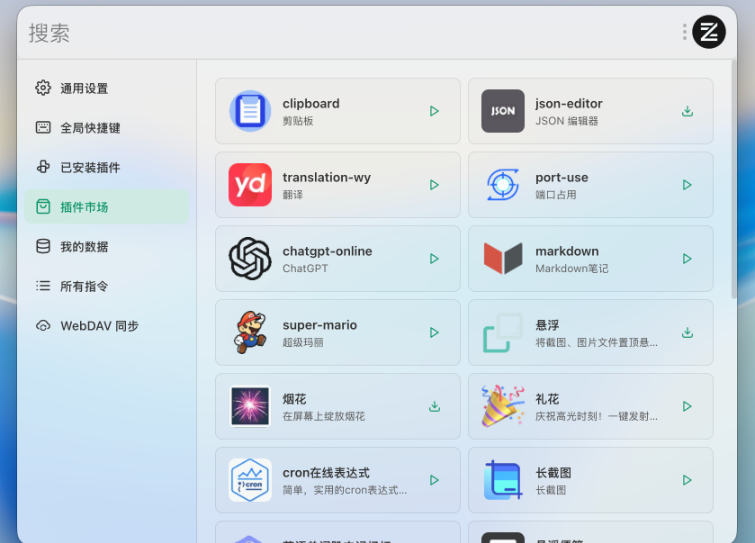Click the super-mario character icon
Image resolution: width=755 pixels, height=543 pixels.
point(250,332)
